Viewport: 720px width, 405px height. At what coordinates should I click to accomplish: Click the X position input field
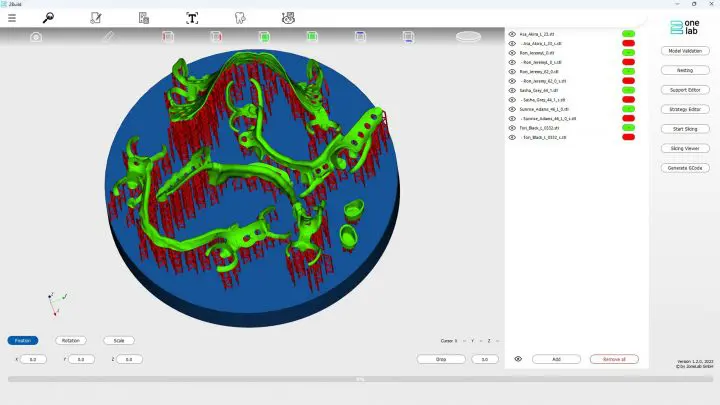tap(32, 359)
